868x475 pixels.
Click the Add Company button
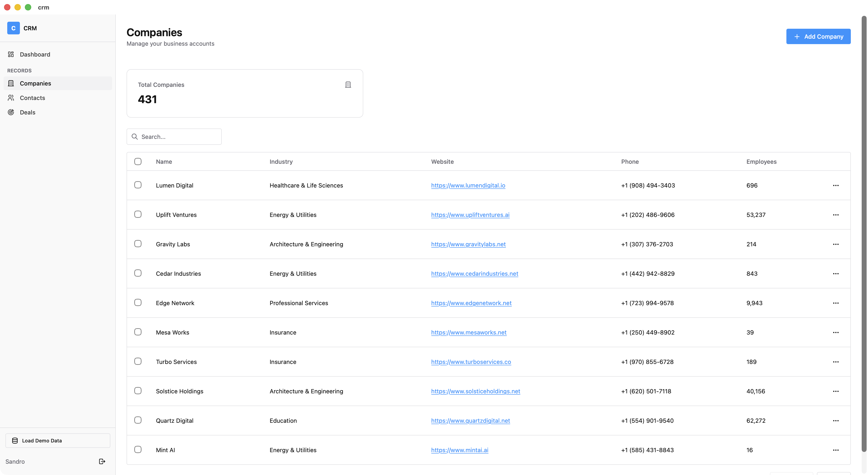tap(818, 36)
